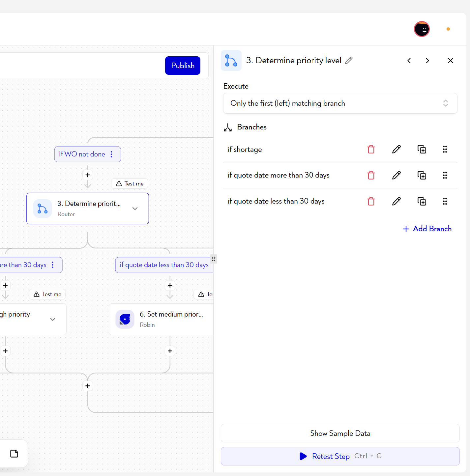Screen dimensions: 470x476
Task: Expand the Determine priority Router step chevron
Action: click(x=135, y=209)
